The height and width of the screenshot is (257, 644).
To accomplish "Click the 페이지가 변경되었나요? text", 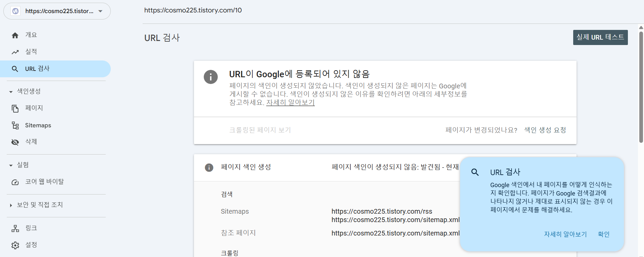I will (x=481, y=130).
